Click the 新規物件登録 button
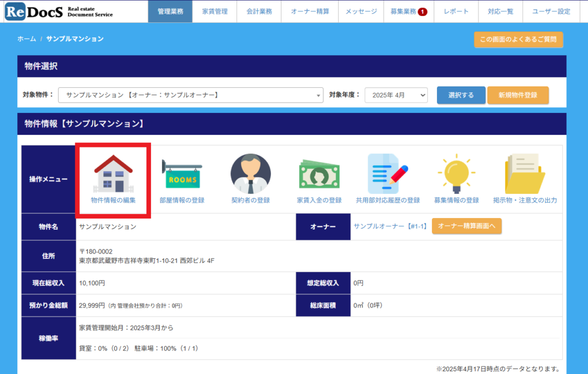 point(518,95)
